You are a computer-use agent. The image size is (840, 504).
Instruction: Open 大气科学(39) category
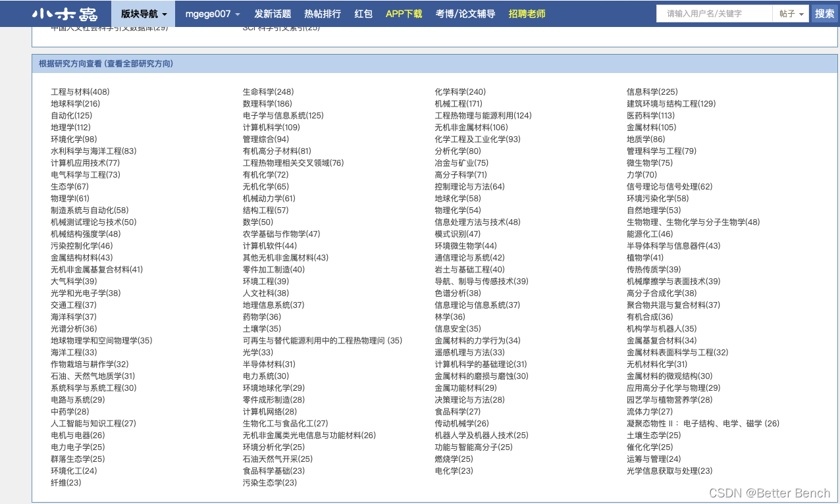[x=74, y=282]
